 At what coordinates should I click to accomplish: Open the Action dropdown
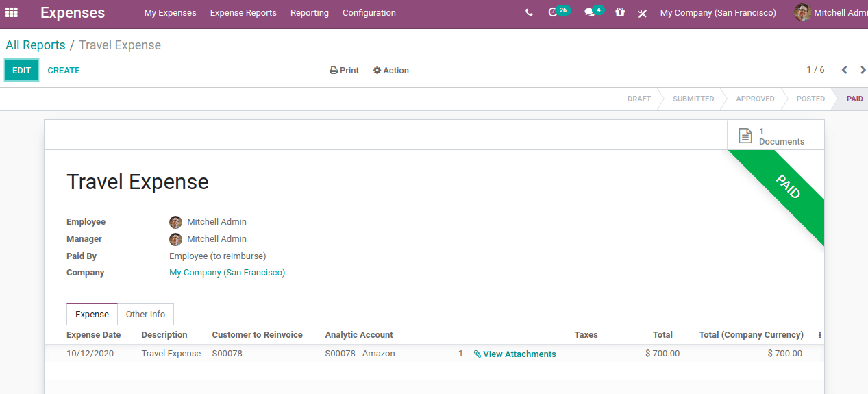[x=390, y=71]
